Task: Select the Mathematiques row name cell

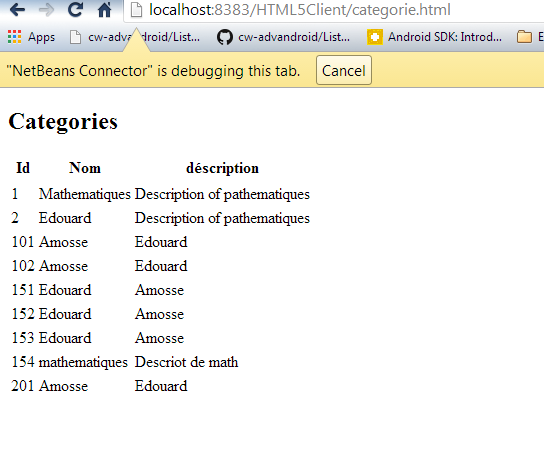Action: tap(85, 194)
